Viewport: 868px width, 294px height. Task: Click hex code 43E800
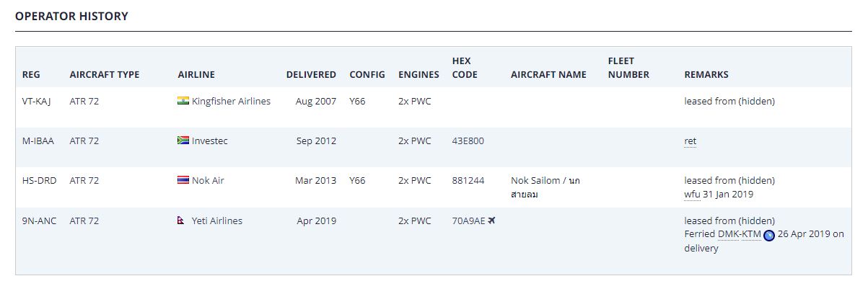468,141
